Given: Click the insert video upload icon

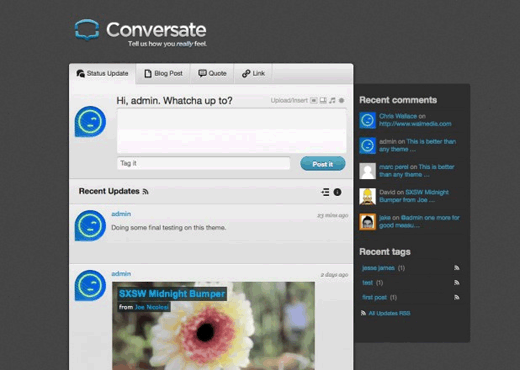Looking at the screenshot, I should [x=323, y=100].
